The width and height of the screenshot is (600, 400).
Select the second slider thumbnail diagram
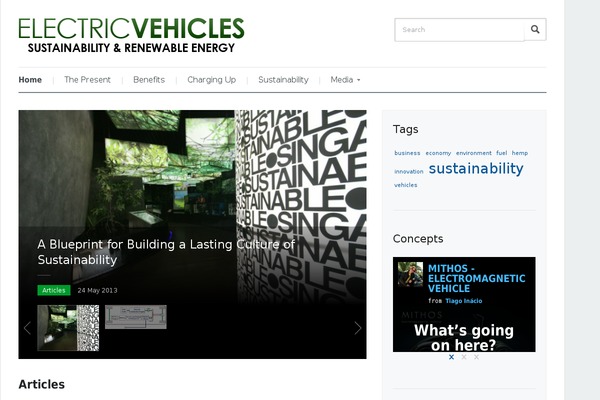(x=136, y=317)
